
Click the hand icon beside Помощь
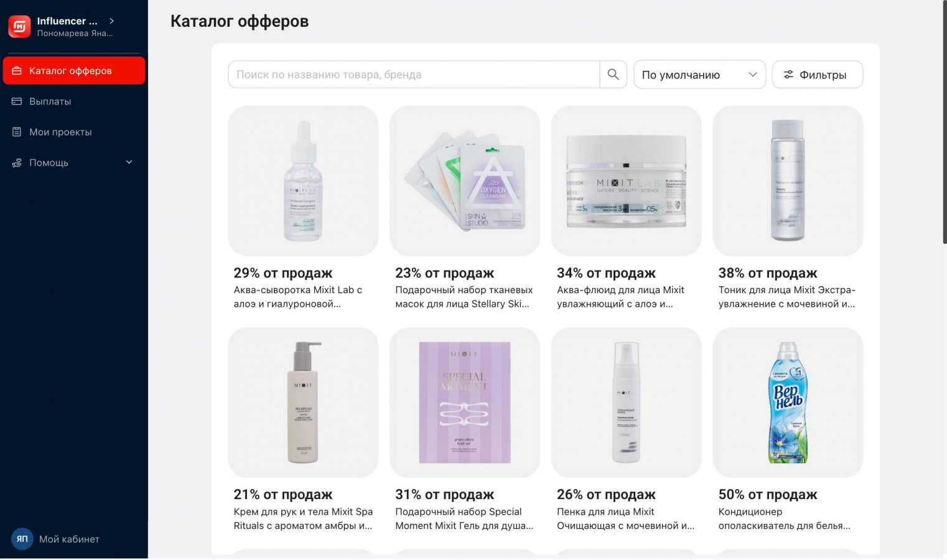point(17,162)
